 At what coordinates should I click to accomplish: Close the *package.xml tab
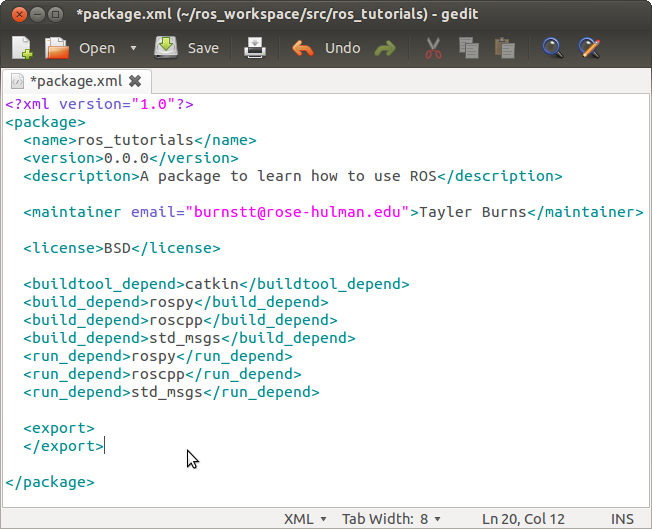click(x=135, y=81)
